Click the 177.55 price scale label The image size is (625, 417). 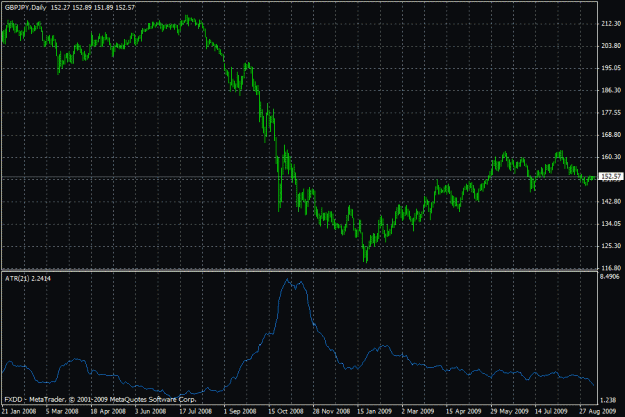[611, 113]
